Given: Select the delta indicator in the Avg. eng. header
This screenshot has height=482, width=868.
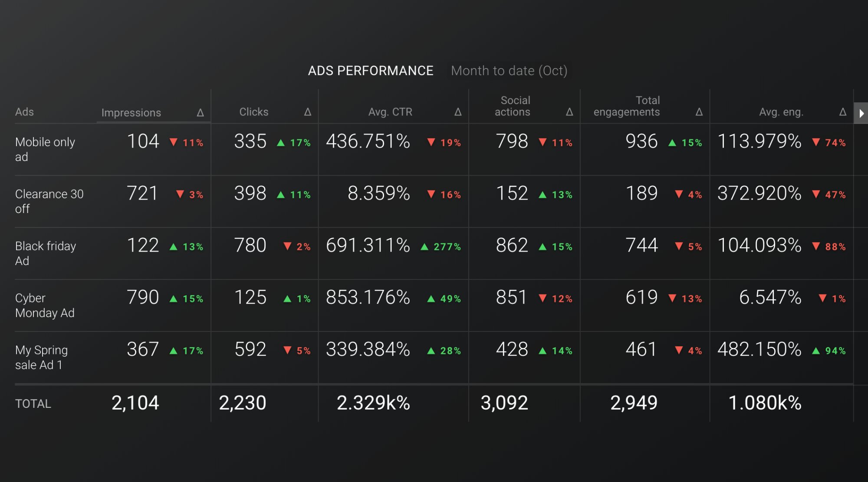Looking at the screenshot, I should pyautogui.click(x=842, y=112).
